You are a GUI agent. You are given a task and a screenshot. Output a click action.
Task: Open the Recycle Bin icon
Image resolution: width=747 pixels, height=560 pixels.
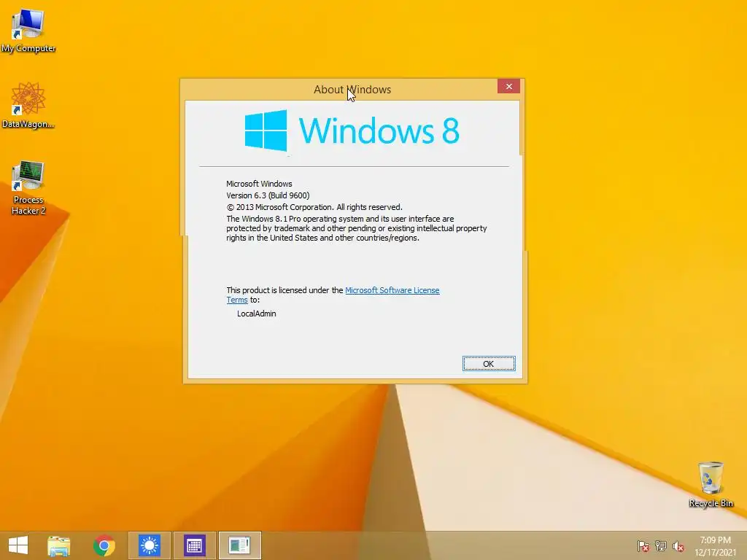click(711, 484)
